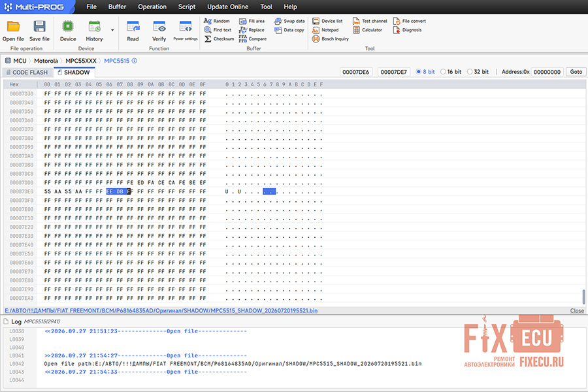588x392 pixels.
Task: Click the Verify function icon
Action: 159,27
